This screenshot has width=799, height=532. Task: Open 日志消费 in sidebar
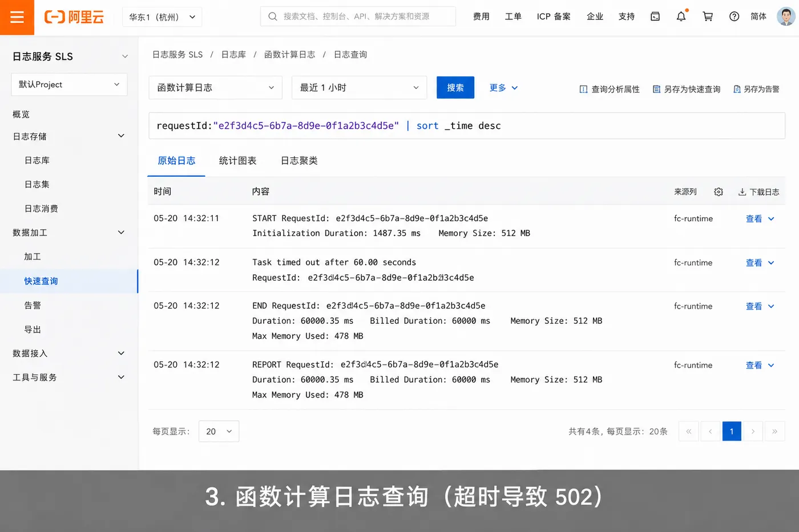[x=41, y=209]
